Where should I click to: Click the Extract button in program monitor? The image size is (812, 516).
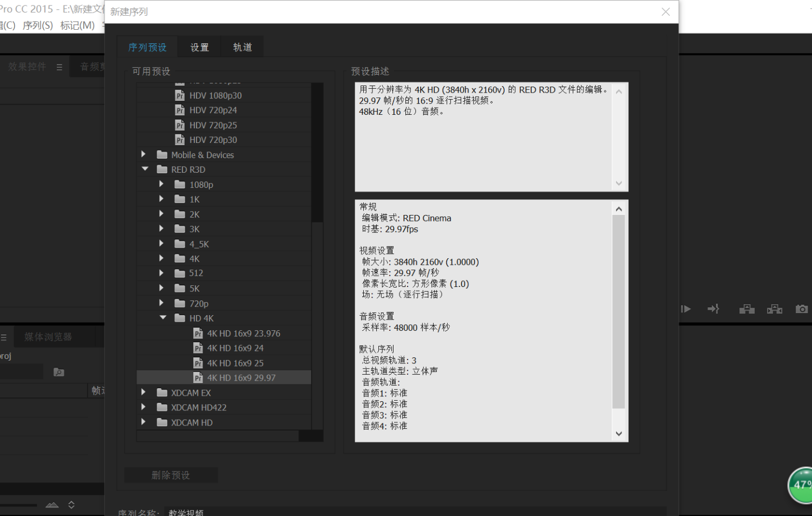coord(775,309)
